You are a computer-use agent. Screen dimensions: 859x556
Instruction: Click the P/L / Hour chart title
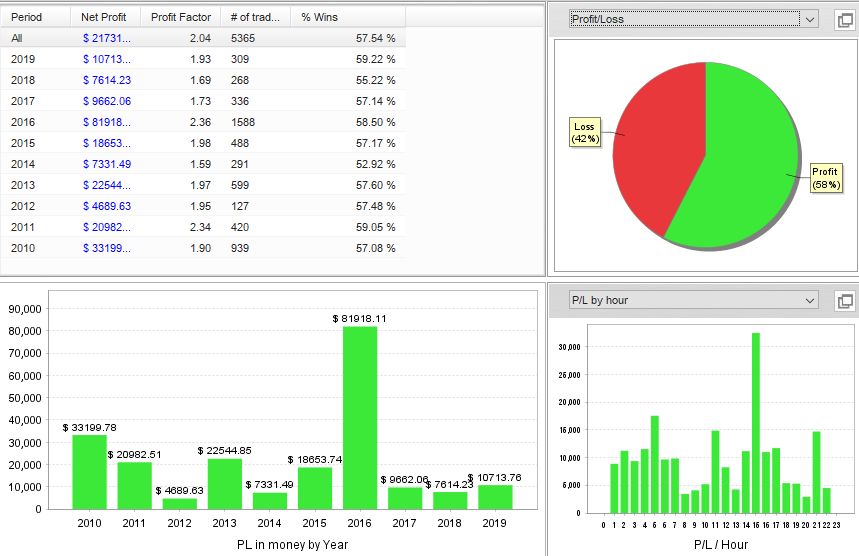(x=721, y=544)
